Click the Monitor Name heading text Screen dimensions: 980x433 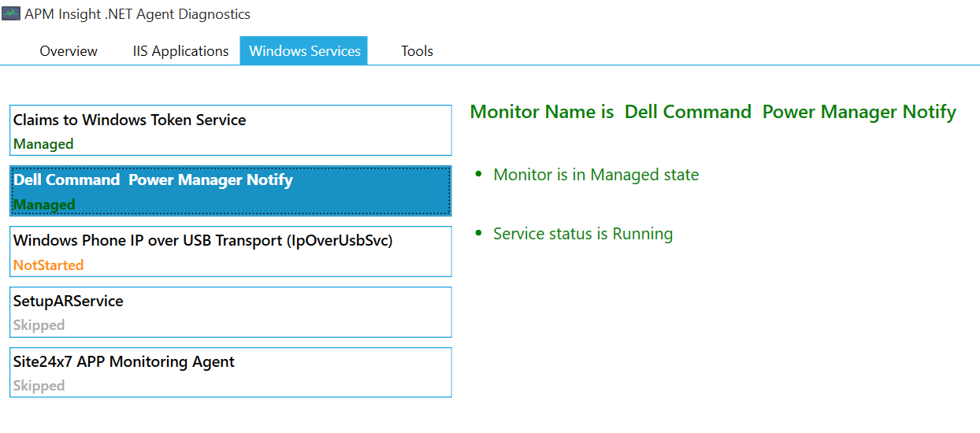(712, 112)
